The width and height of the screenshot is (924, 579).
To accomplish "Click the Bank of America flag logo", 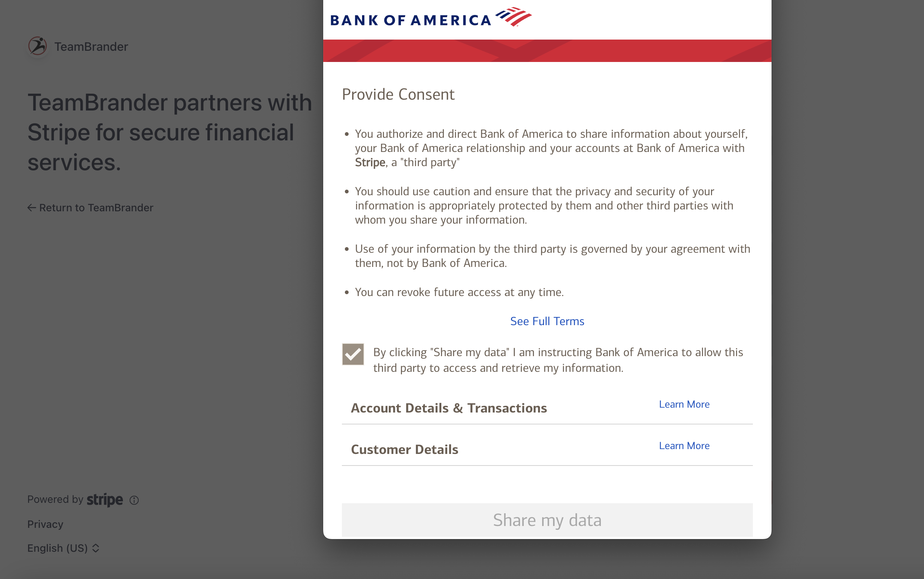I will point(513,16).
